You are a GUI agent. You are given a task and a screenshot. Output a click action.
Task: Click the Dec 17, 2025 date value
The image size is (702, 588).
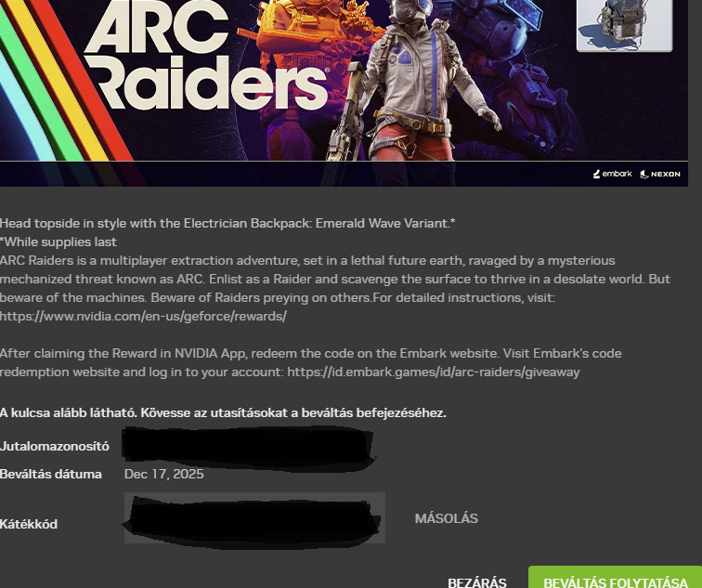pos(163,474)
